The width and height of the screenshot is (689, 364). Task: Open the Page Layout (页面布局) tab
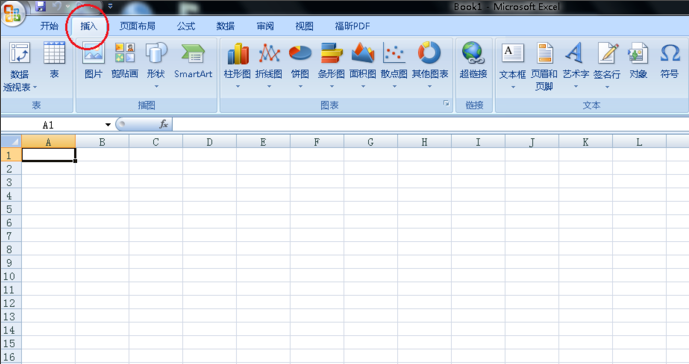pyautogui.click(x=138, y=26)
